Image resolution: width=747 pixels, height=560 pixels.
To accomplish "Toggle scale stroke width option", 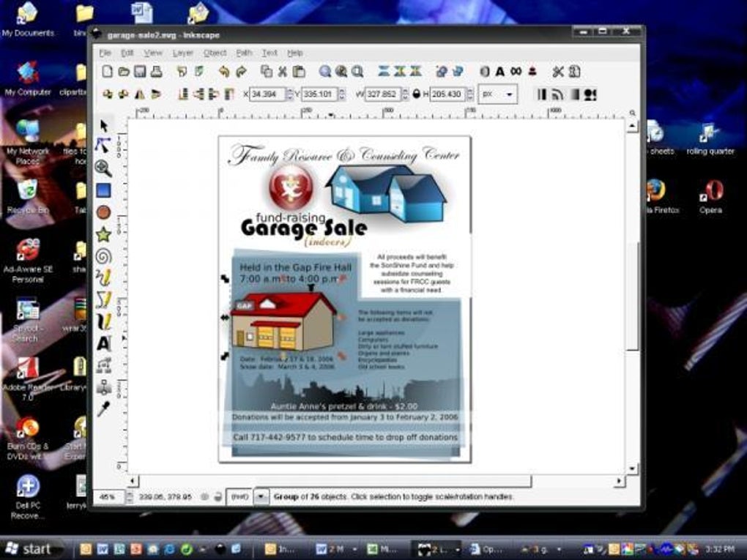I will point(542,94).
